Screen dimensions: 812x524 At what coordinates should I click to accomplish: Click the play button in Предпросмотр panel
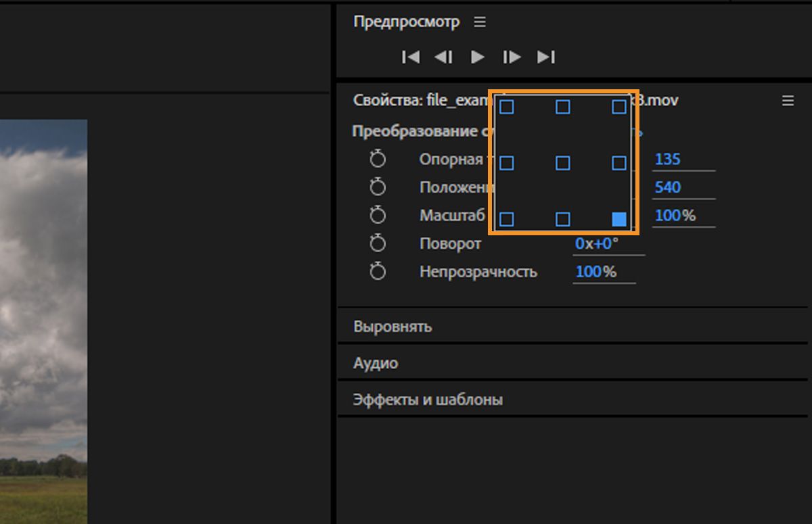click(x=478, y=57)
